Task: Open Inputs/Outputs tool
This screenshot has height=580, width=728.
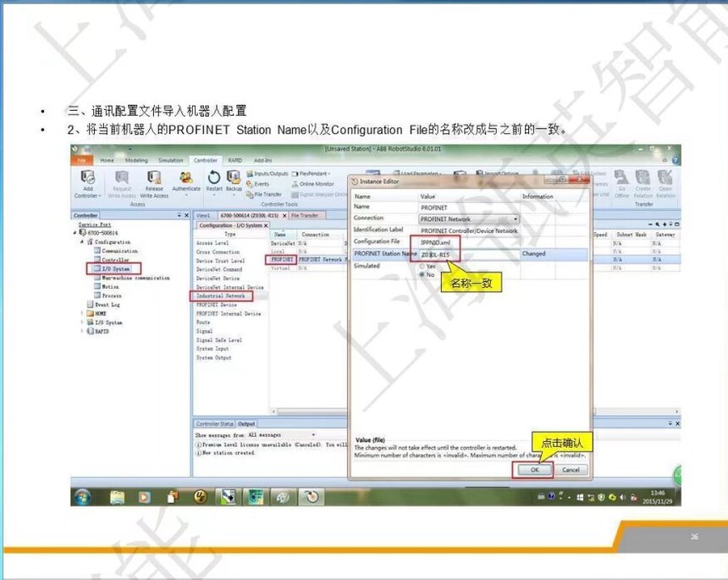Action: 267,174
